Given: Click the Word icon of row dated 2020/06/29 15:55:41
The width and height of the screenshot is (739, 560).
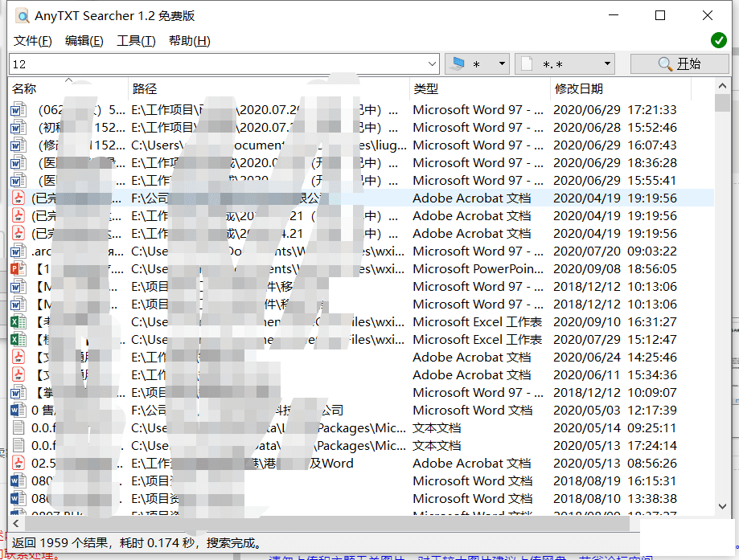Looking at the screenshot, I should 18,181.
